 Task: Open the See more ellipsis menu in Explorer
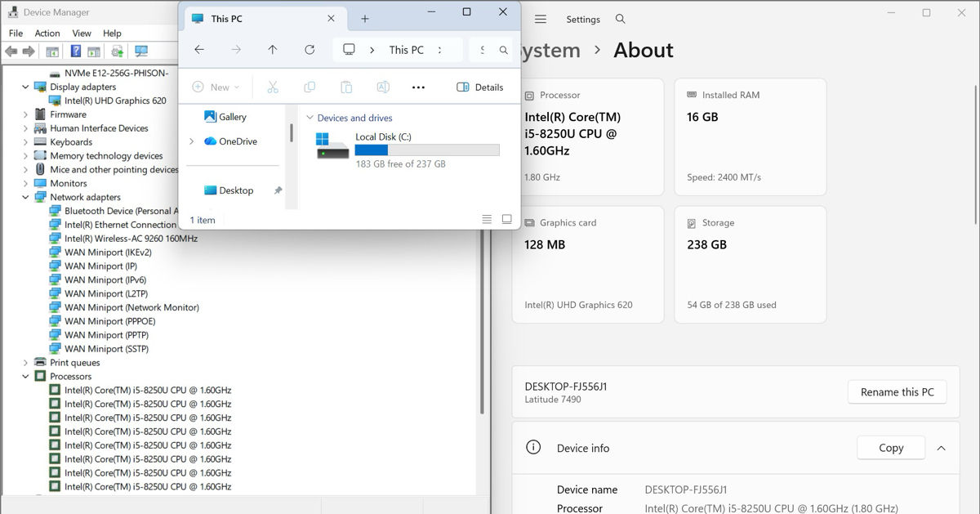[x=418, y=87]
